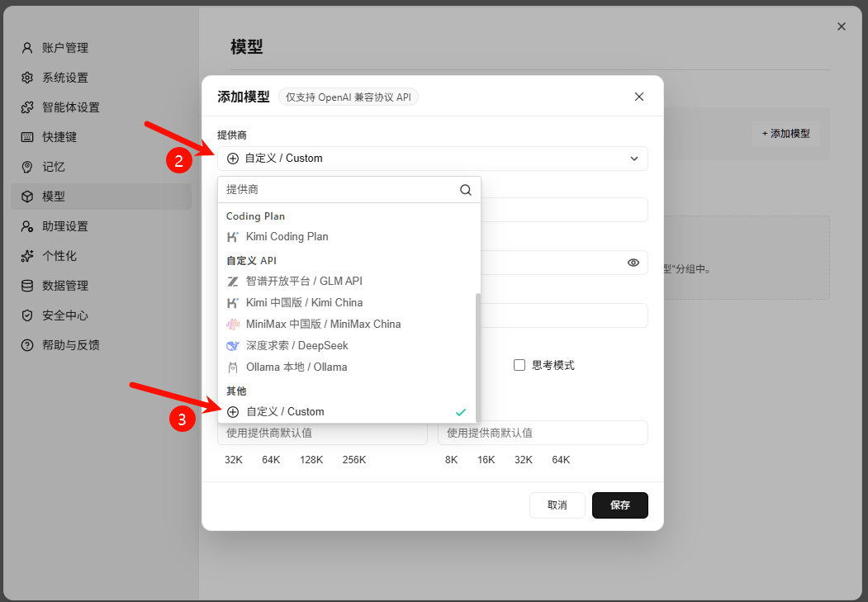Click the 助理设置 user-gear icon

(27, 226)
